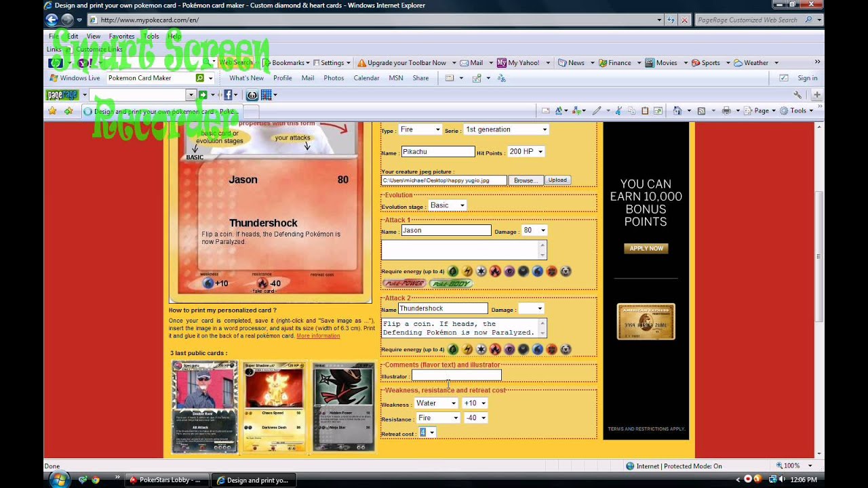Screen dimensions: 868x488
Task: Click in the Attack 2 name field Thundershock
Action: [x=442, y=309]
